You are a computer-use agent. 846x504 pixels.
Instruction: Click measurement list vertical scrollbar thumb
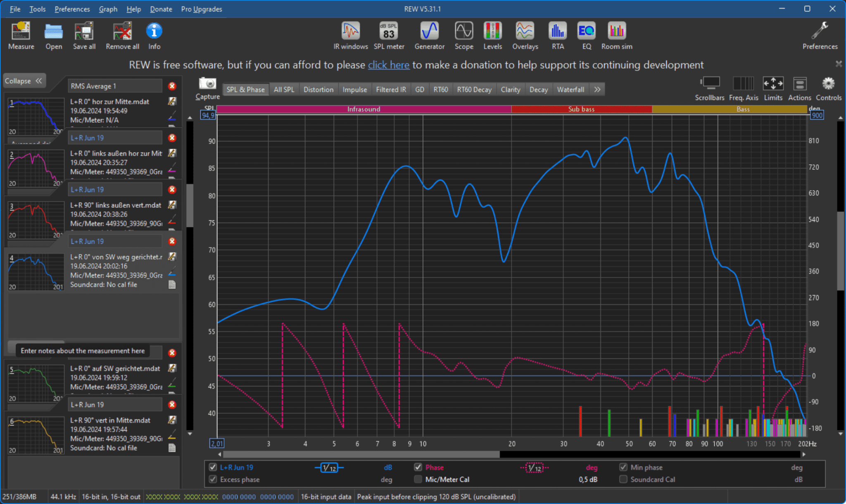[190, 205]
